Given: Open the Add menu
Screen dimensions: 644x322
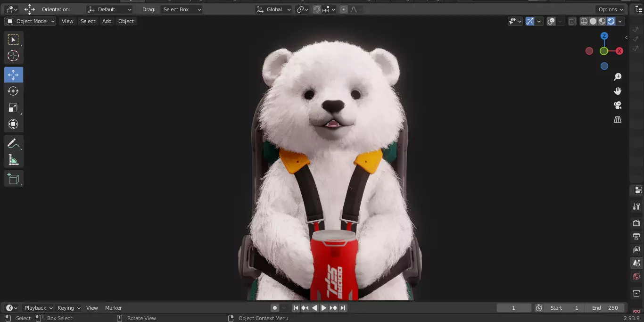Looking at the screenshot, I should (107, 21).
